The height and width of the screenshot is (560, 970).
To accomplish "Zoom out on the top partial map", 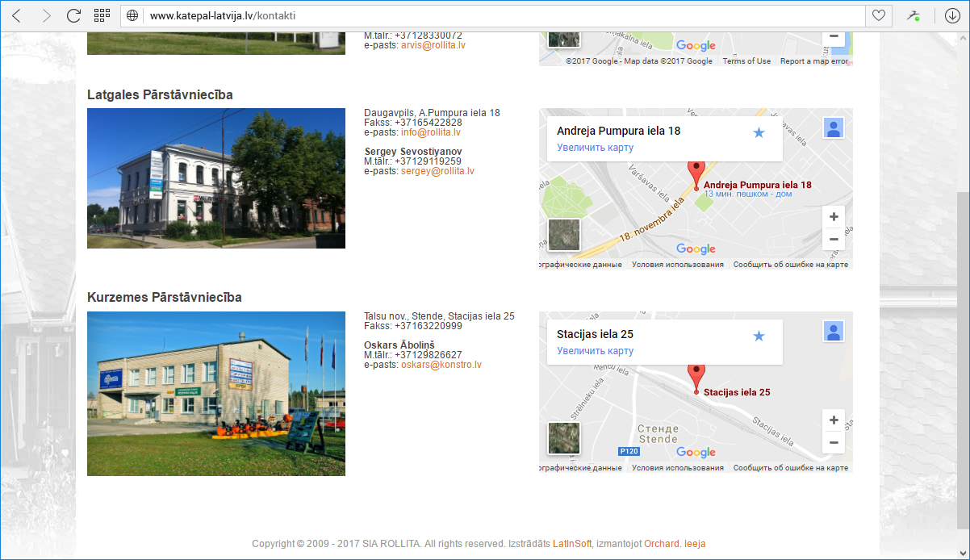I will coord(834,37).
